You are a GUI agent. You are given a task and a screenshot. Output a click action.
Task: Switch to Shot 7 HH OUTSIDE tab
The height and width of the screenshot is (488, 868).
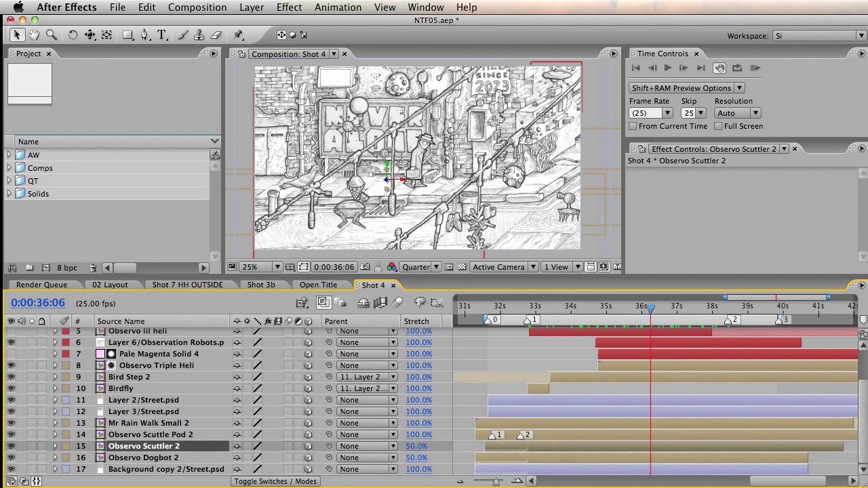pos(187,285)
